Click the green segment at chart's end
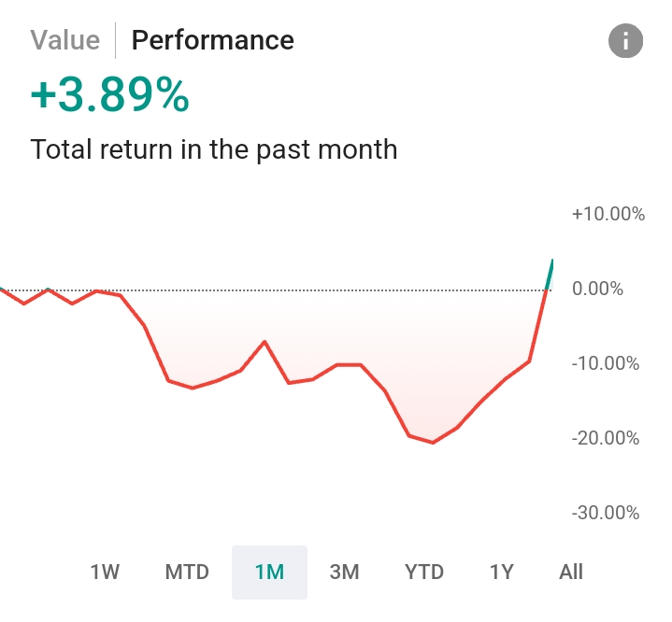The image size is (672, 622). point(550,274)
